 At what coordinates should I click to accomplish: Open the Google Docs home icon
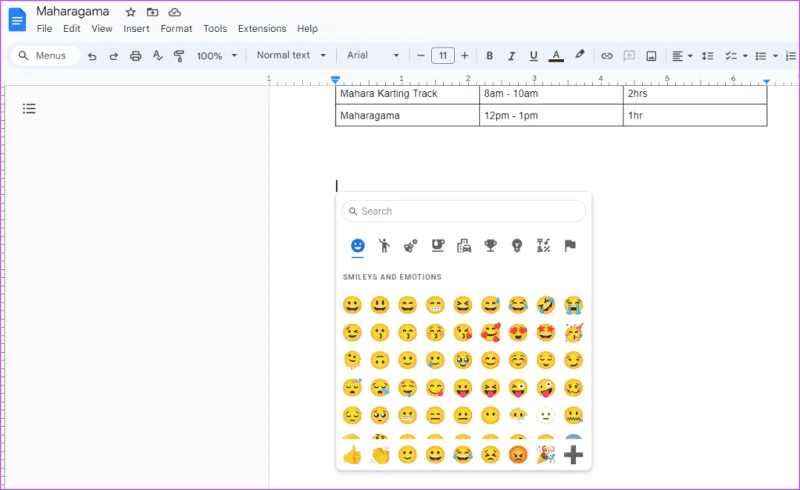click(17, 20)
